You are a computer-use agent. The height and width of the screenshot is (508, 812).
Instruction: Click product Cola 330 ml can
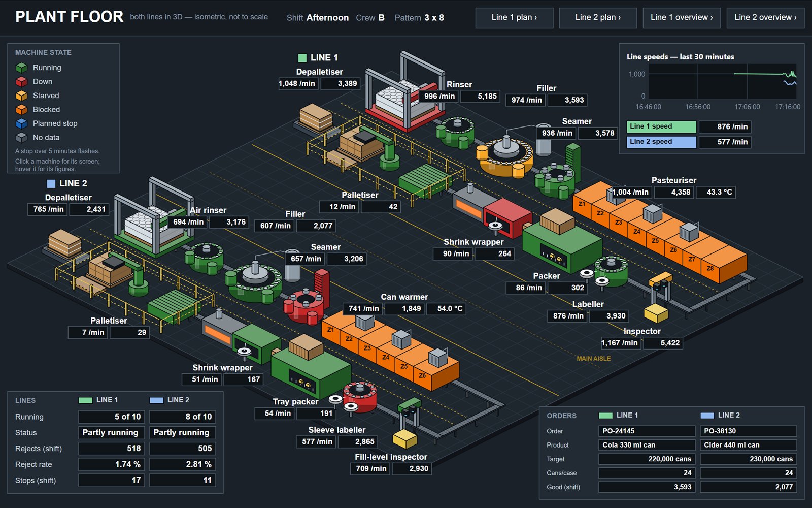point(647,445)
